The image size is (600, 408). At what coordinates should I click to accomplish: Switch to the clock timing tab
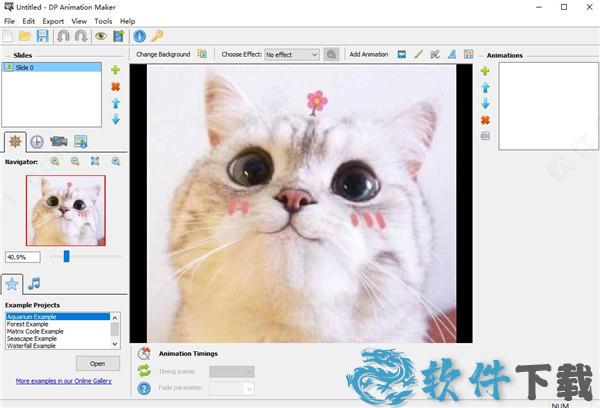tap(37, 142)
